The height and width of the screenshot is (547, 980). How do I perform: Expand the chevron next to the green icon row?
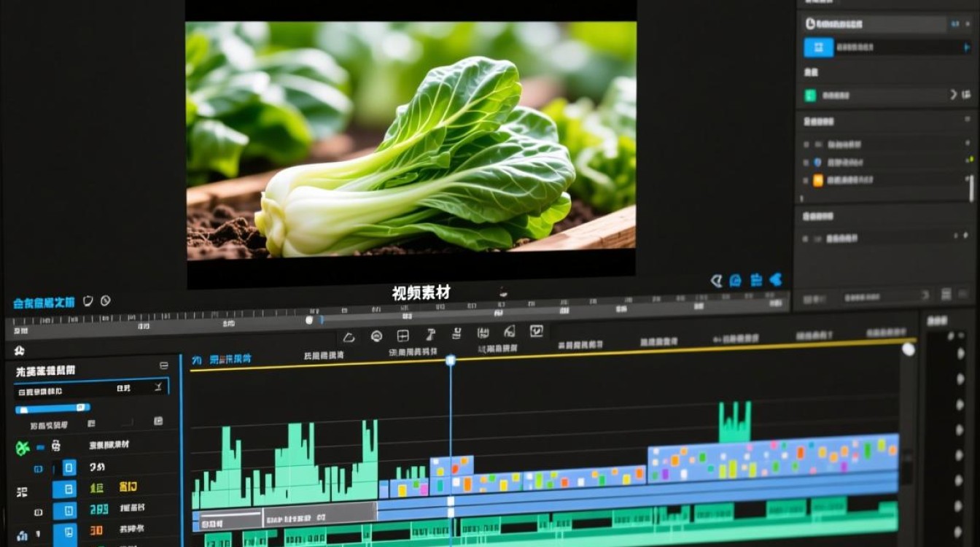[954, 95]
